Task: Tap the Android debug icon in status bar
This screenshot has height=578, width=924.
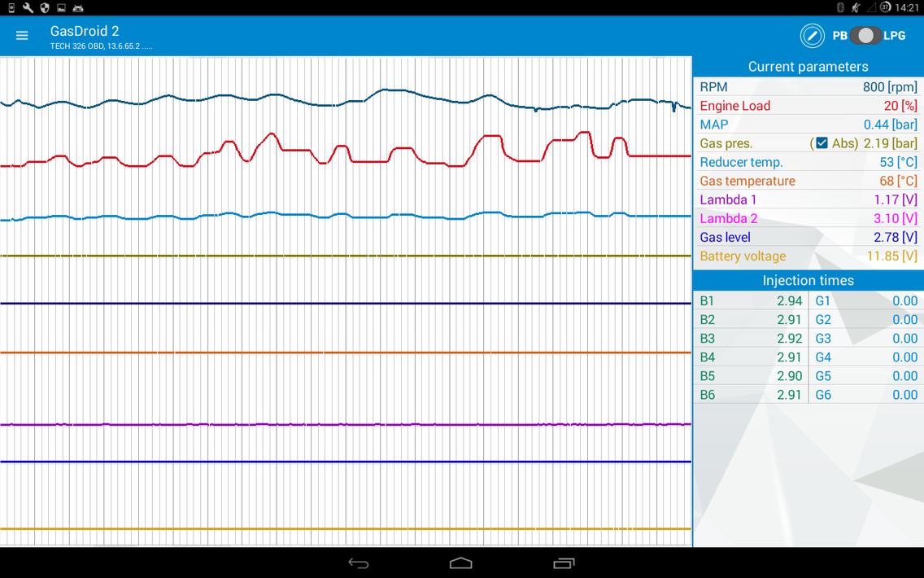Action: tap(78, 7)
